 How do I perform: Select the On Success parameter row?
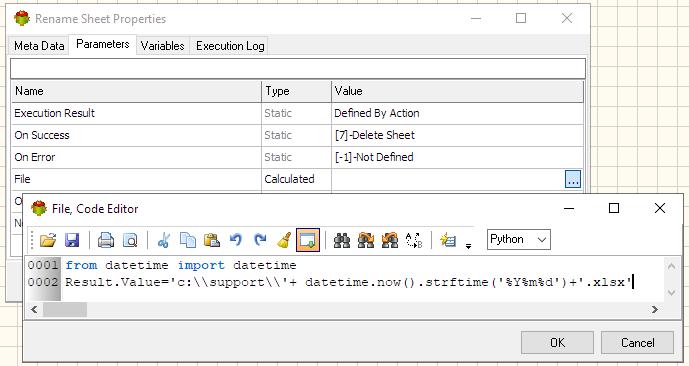click(x=297, y=135)
